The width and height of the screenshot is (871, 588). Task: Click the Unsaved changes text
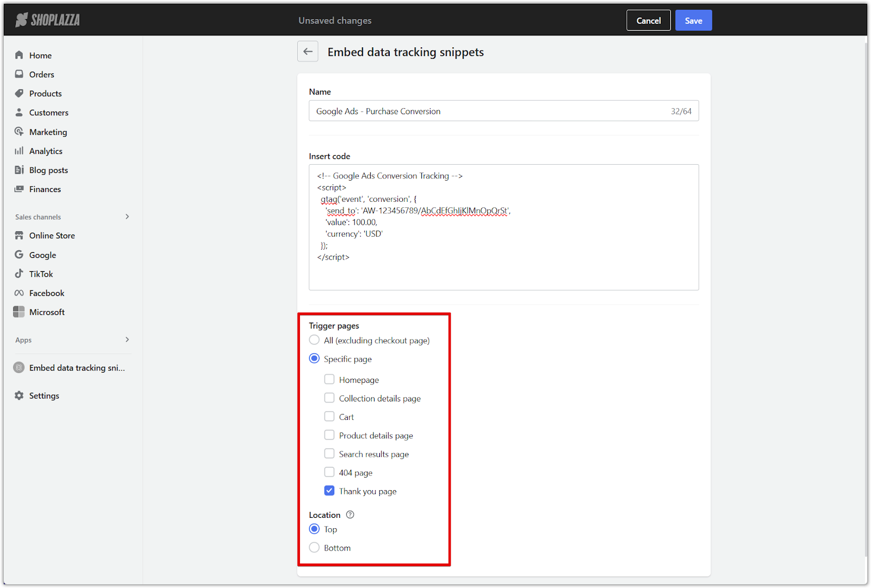335,20
